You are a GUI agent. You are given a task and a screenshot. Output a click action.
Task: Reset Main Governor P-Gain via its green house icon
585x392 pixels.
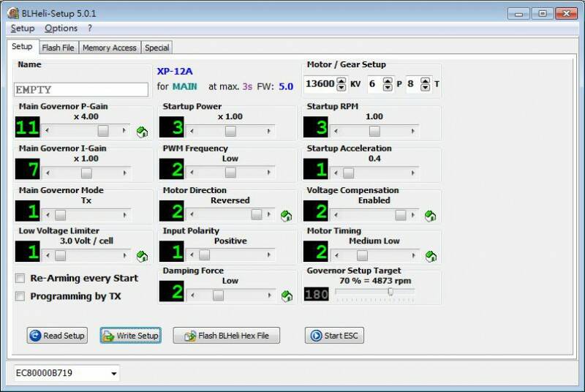pos(142,132)
